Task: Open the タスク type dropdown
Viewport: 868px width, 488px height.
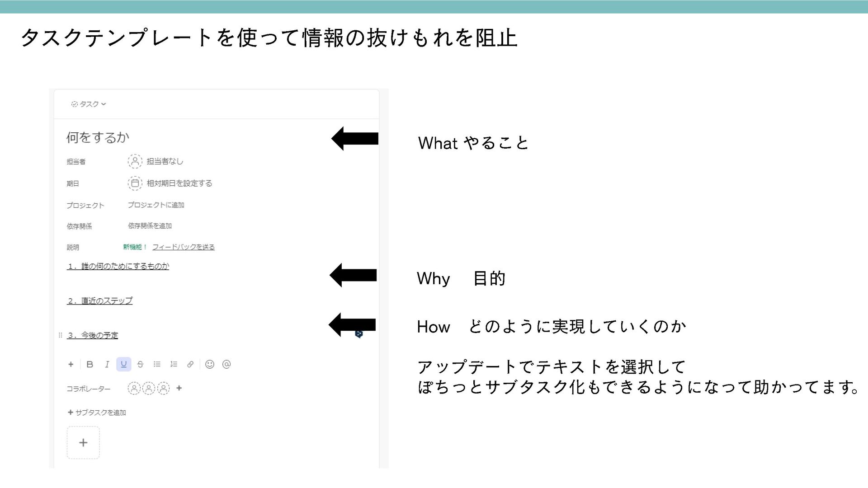Action: coord(89,104)
